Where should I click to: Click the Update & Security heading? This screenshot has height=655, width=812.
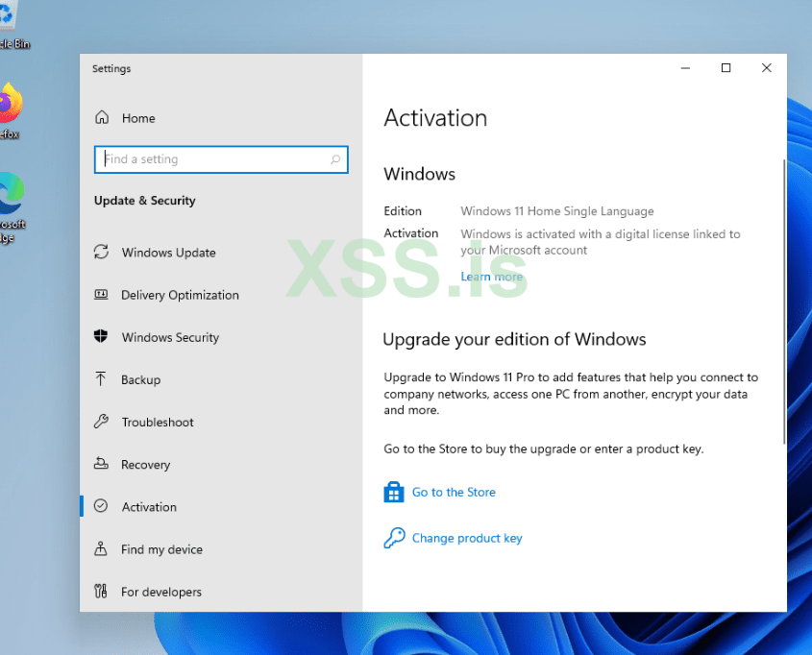coord(145,201)
